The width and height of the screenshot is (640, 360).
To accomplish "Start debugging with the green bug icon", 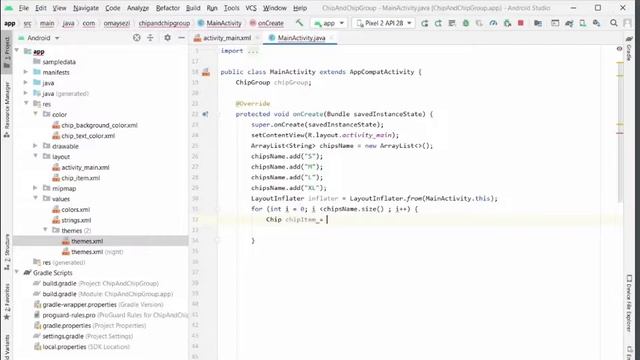I will [466, 23].
